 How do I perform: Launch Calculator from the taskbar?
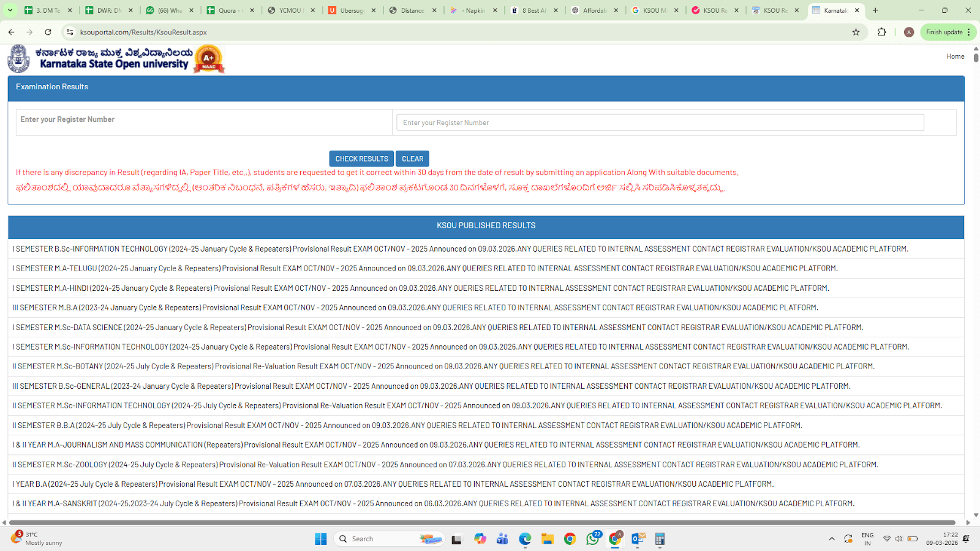point(660,539)
